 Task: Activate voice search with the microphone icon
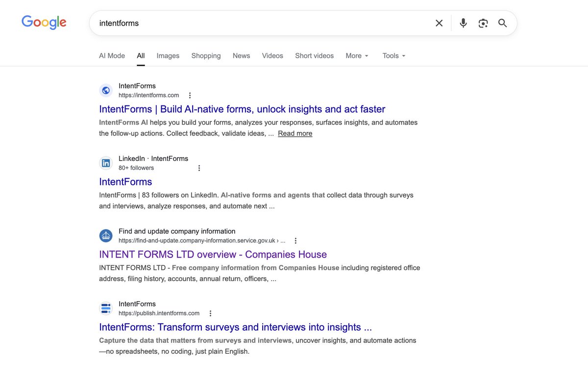click(463, 23)
